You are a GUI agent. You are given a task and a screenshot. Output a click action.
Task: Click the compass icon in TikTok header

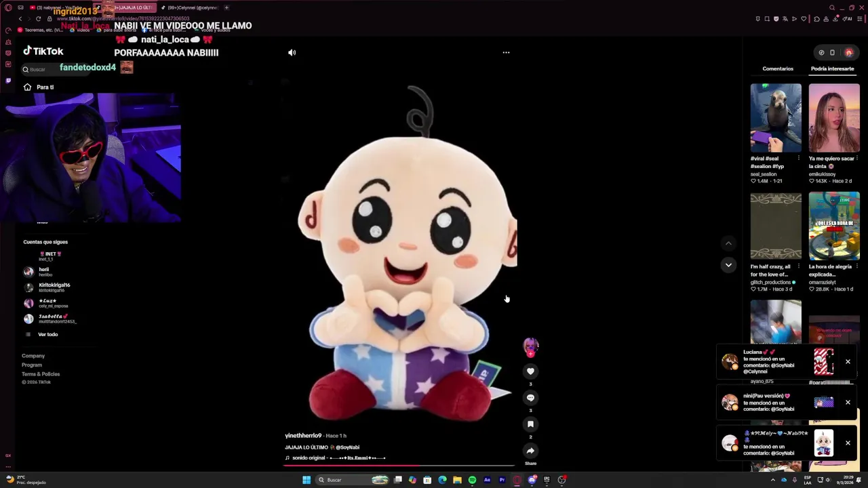(821, 52)
